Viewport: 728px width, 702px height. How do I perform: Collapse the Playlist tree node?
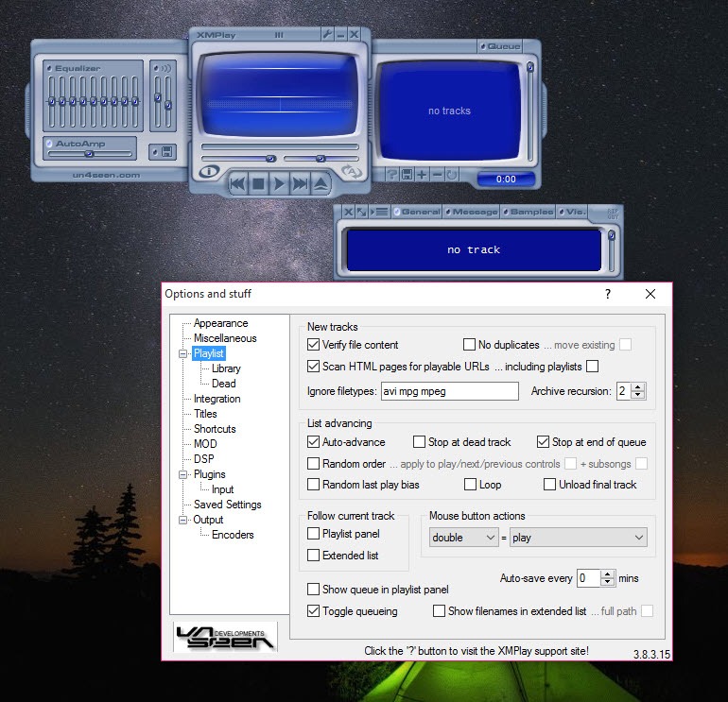[182, 353]
